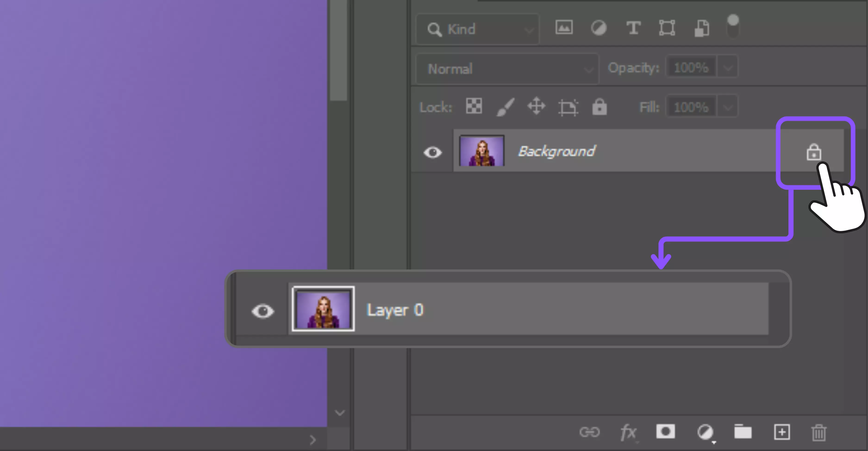Viewport: 868px width, 451px height.
Task: Enable lock transparent pixels
Action: [x=474, y=106]
